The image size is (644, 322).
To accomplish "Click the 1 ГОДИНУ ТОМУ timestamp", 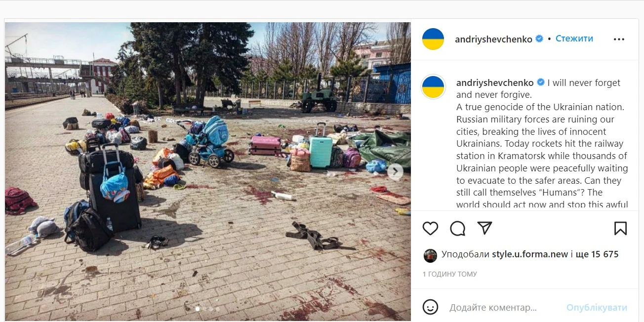I will [x=450, y=274].
